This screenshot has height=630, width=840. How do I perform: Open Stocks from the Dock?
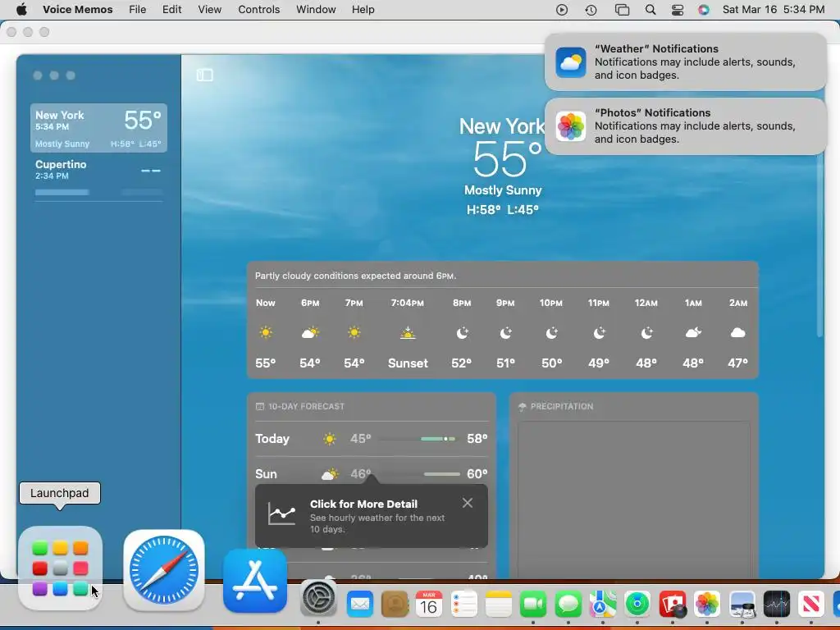click(777, 605)
